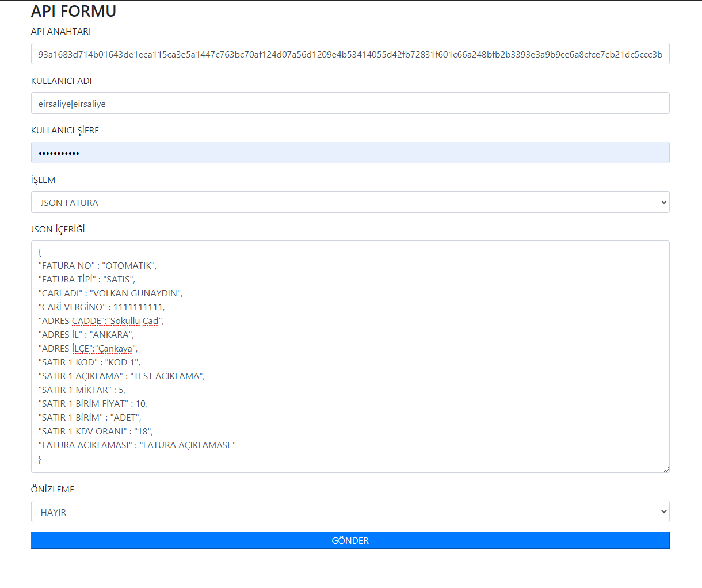Click the "CARİ VERGİNO" line in JSON
The height and width of the screenshot is (588, 702).
coord(101,307)
